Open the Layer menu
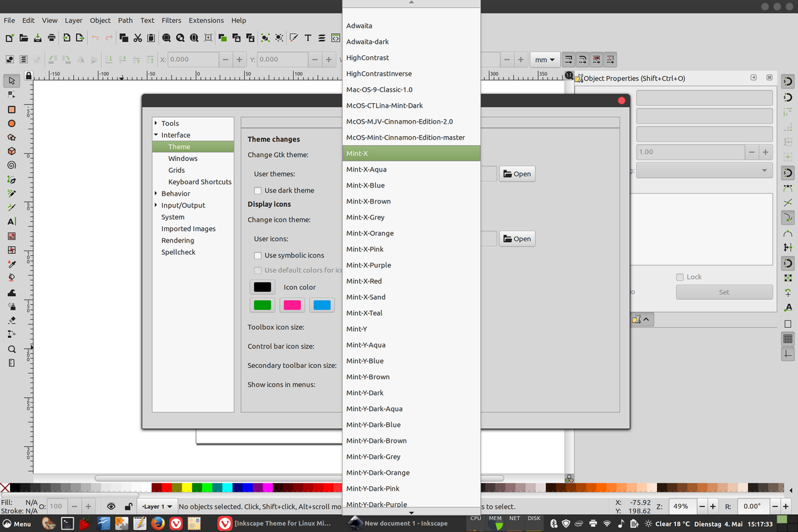798x532 pixels. pos(73,21)
